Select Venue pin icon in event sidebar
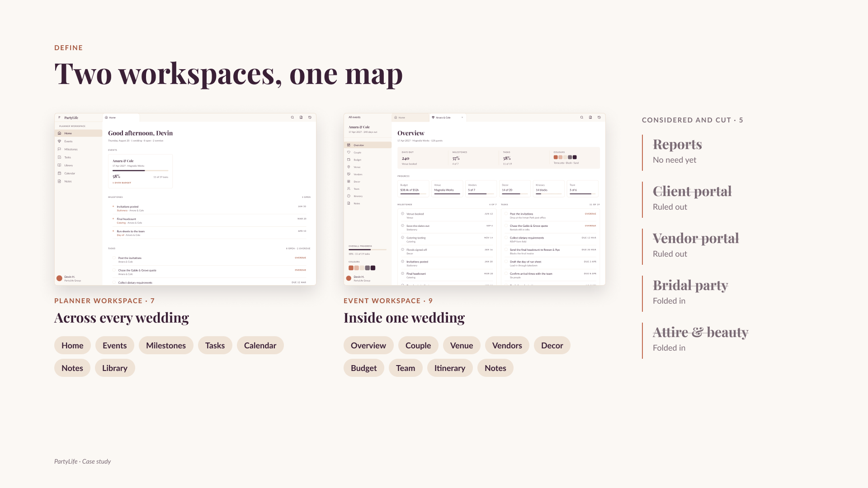Screen dimensions: 868x488 pyautogui.click(x=349, y=167)
